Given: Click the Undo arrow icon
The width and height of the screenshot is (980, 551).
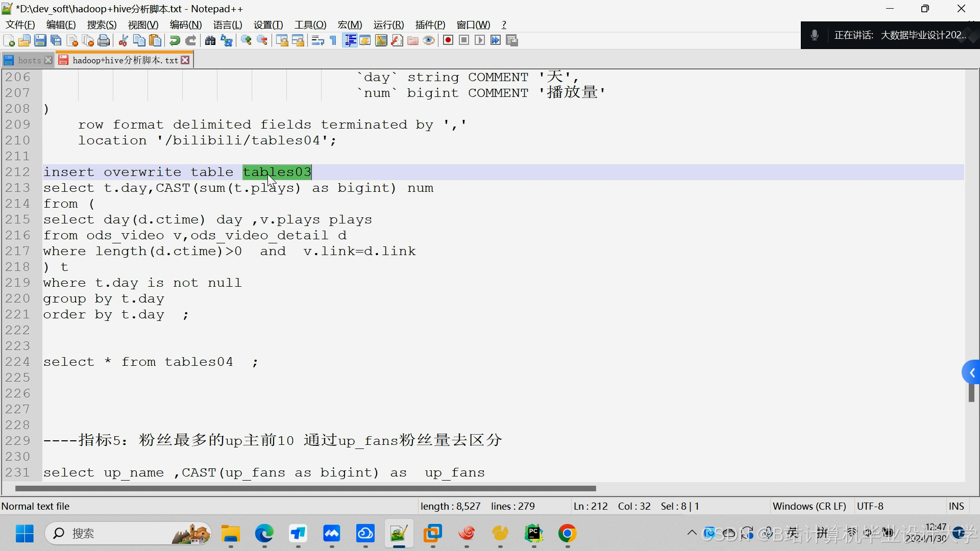Looking at the screenshot, I should pyautogui.click(x=175, y=41).
